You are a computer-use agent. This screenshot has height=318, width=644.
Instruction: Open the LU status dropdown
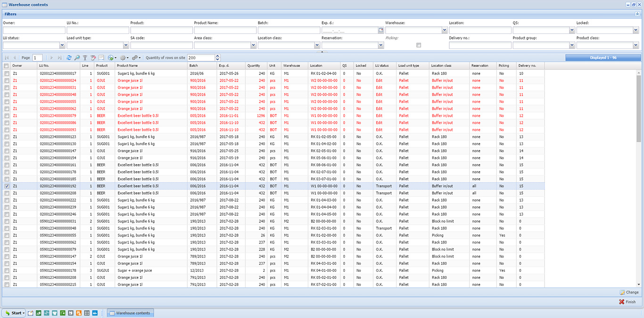click(62, 45)
